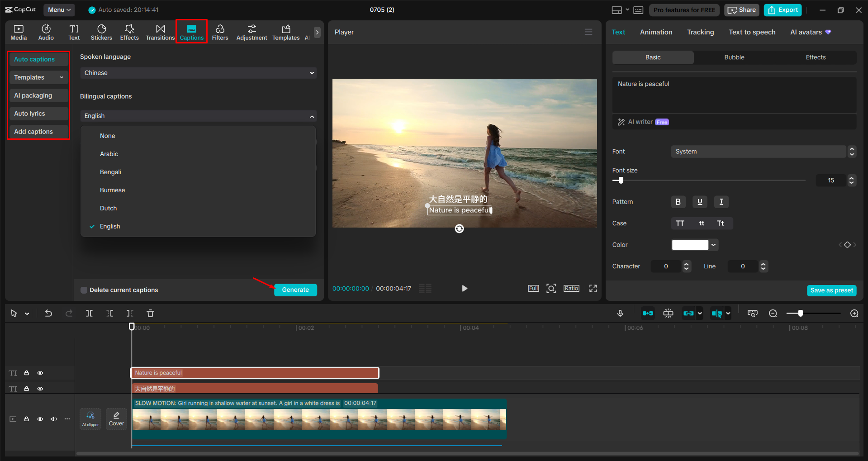Switch to the Animation tab

[x=656, y=32]
